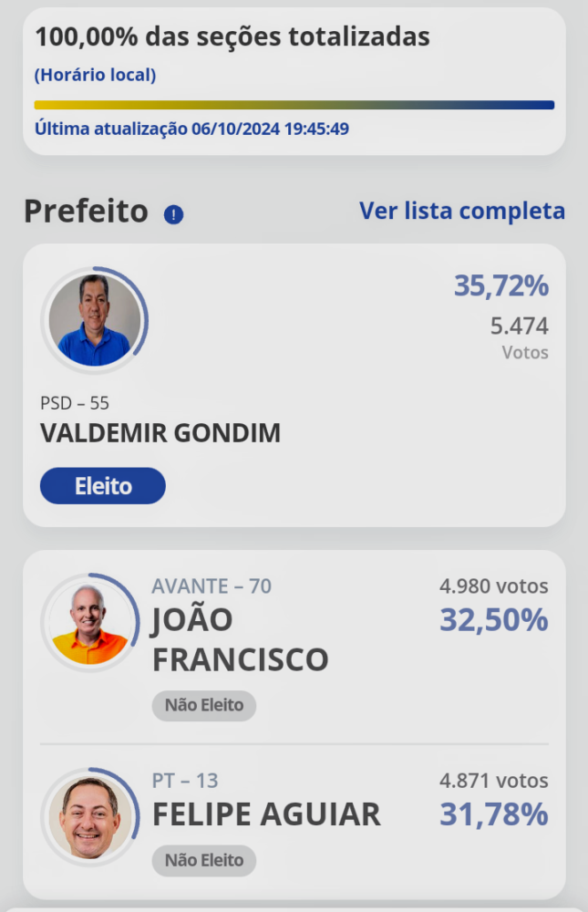This screenshot has height=912, width=588.
Task: Click the info icon beside Prefeito
Action: [x=173, y=214]
